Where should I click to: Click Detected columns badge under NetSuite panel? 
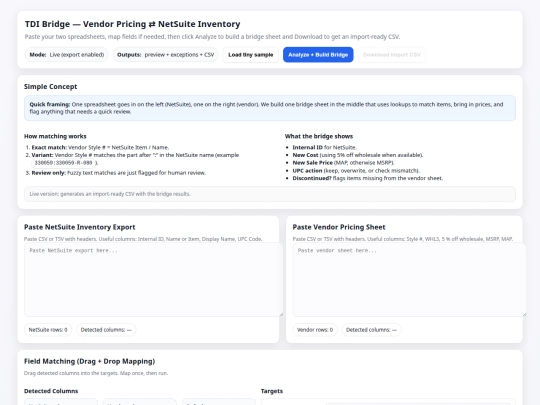tap(106, 330)
